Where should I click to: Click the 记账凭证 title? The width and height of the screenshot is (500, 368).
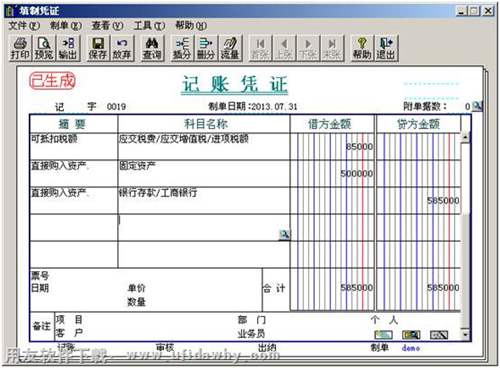234,84
